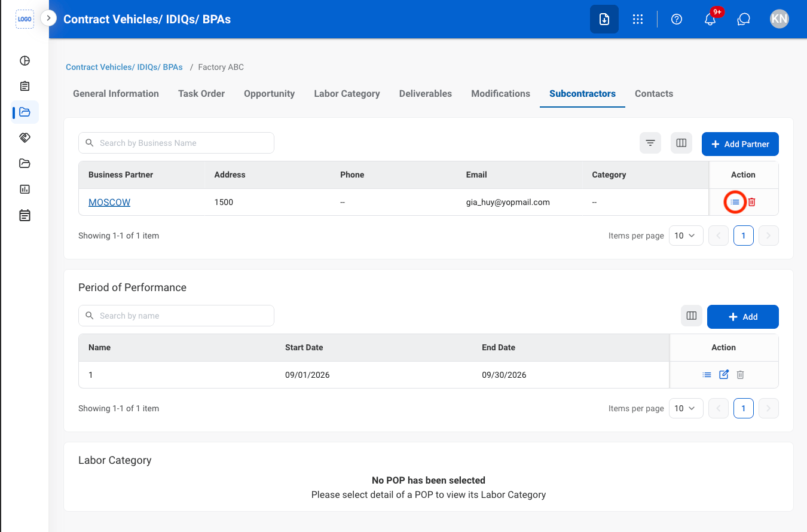Open the MOSCOW business partner link

[109, 202]
